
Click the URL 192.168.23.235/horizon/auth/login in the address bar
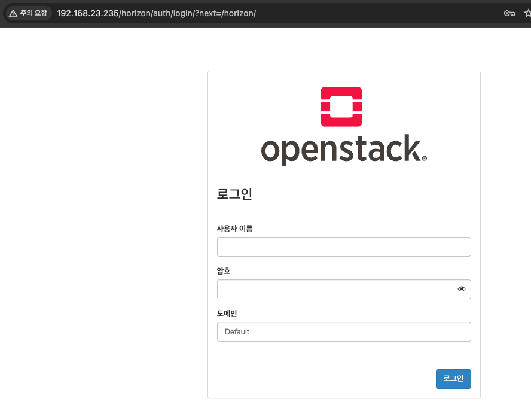click(156, 13)
